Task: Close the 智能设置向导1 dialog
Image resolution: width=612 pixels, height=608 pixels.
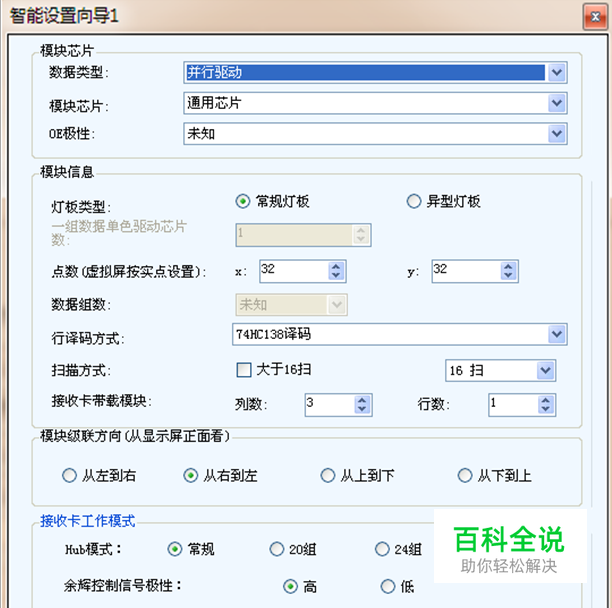Action: tap(595, 17)
